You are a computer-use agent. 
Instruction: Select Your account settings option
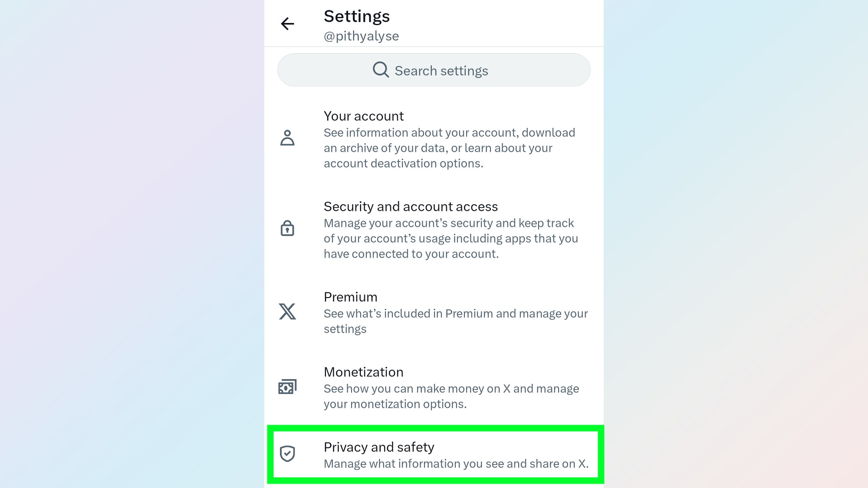click(434, 139)
